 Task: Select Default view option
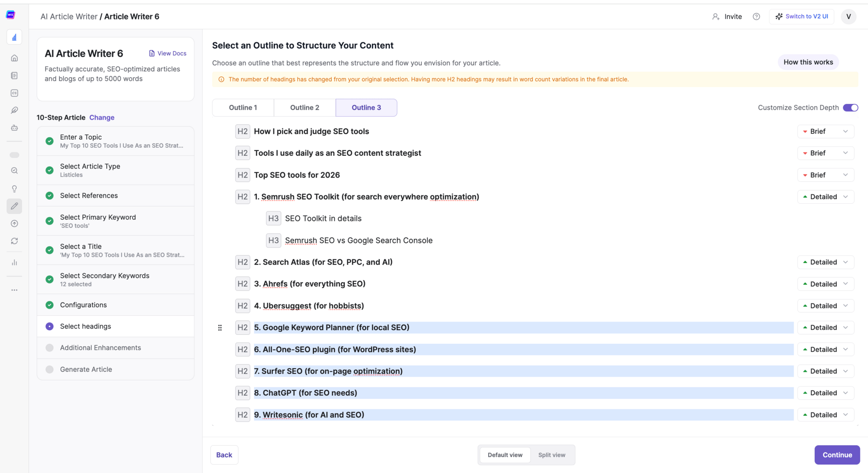[x=505, y=455]
